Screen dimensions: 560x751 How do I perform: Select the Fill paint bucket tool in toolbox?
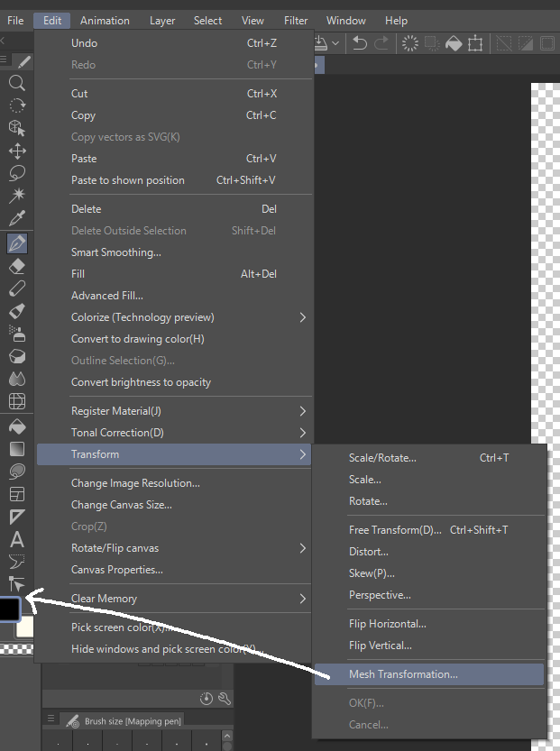[17, 426]
